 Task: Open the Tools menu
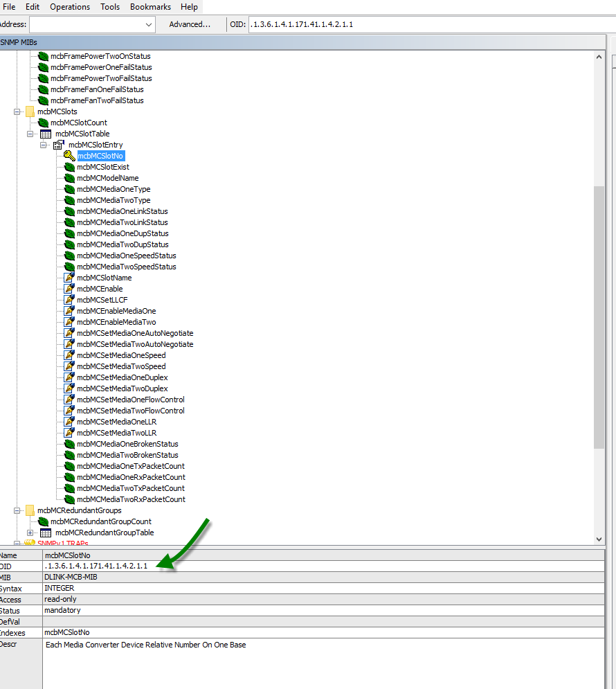(x=110, y=7)
